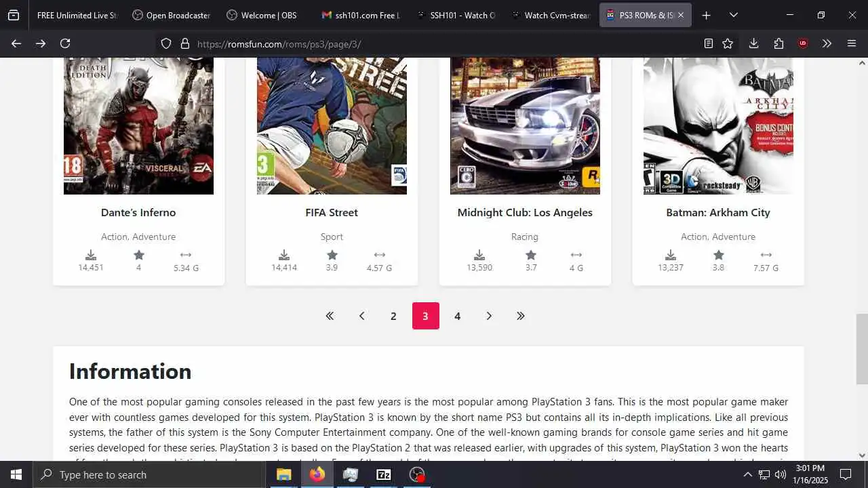Open the Firefox downloads panel
The image size is (868, 488).
click(753, 43)
